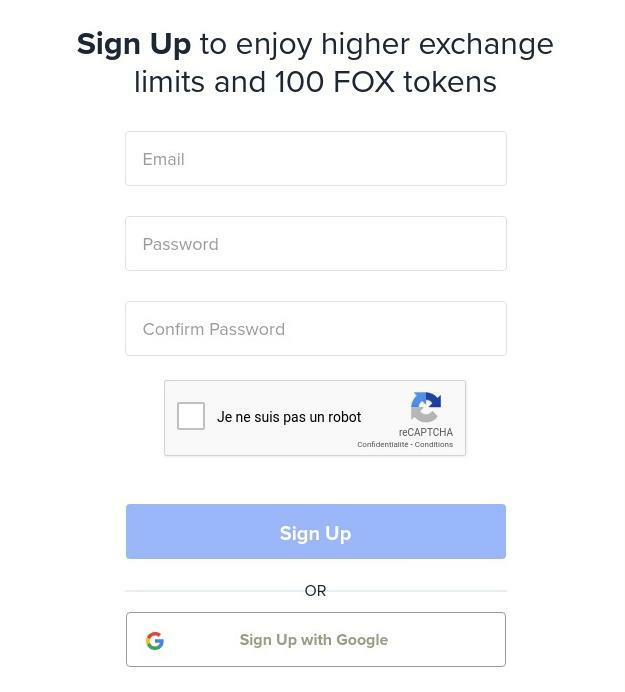This screenshot has width=625, height=692.
Task: Click the "Je ne suis pas un robot" label
Action: [289, 417]
